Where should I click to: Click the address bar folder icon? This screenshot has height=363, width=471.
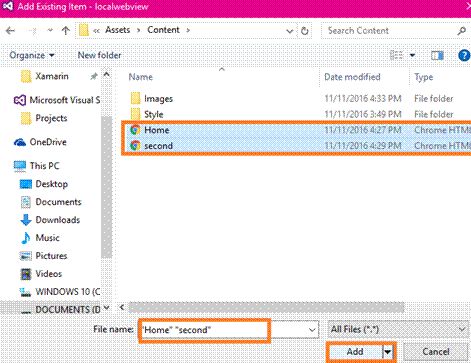[x=84, y=30]
